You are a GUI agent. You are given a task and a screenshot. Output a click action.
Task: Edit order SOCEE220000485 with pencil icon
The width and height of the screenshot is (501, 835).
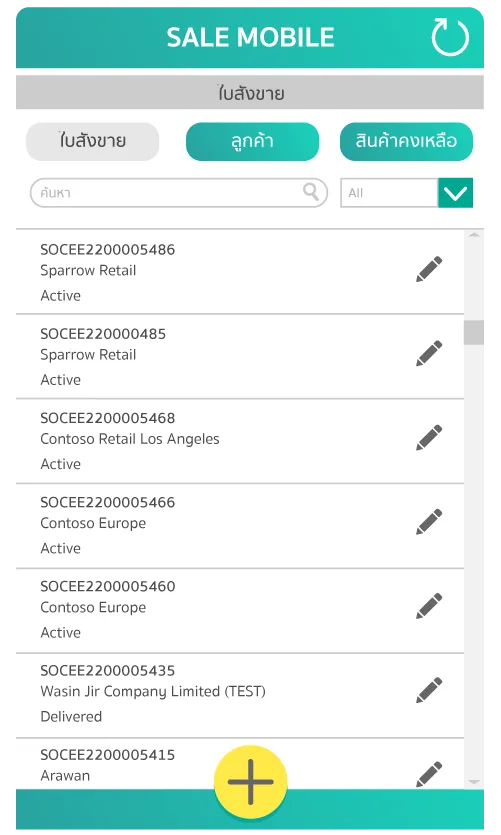click(429, 353)
